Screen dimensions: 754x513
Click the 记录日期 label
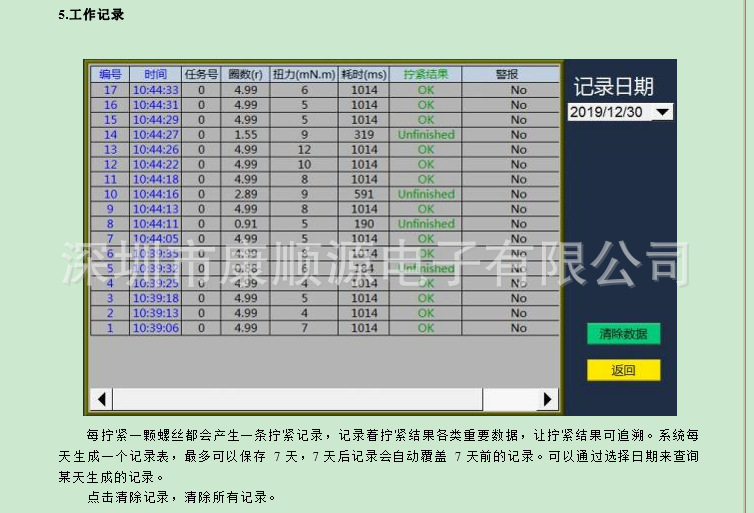coord(613,87)
